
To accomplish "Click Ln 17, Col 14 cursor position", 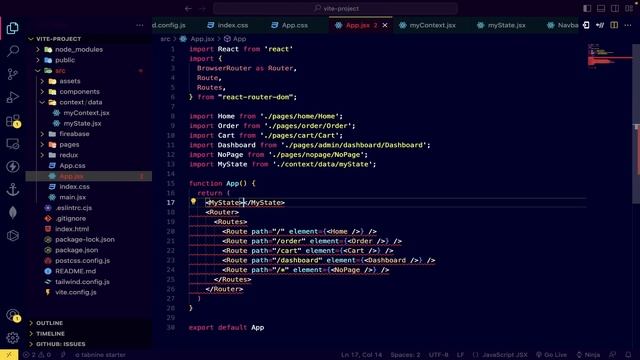I will pyautogui.click(x=362, y=355).
